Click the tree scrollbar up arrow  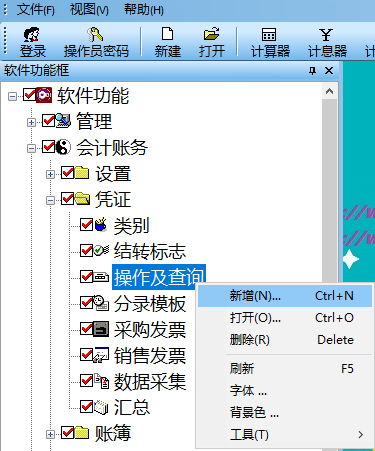click(330, 91)
